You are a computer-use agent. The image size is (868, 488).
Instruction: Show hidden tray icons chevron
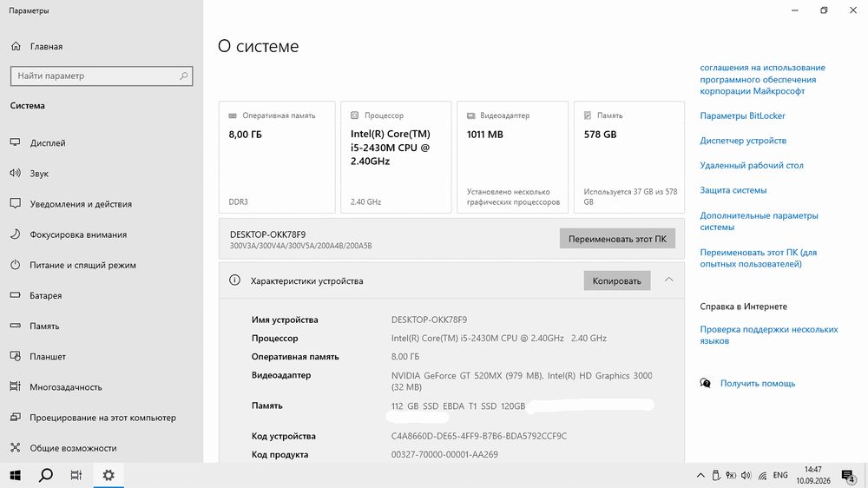point(700,475)
